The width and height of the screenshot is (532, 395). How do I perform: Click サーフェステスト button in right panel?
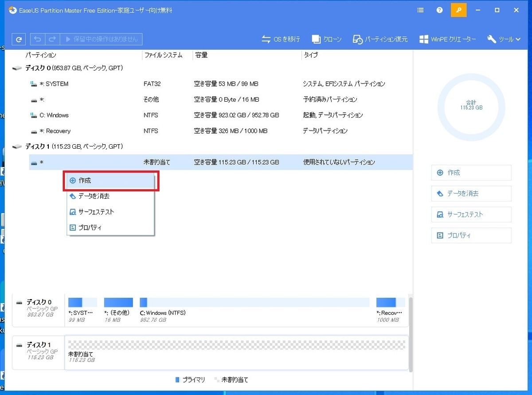click(x=471, y=214)
